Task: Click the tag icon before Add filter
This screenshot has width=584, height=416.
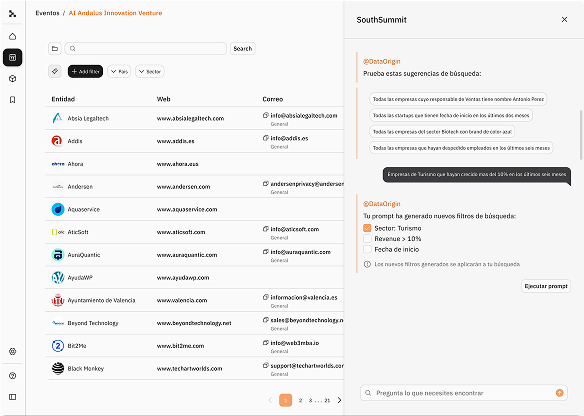Action: (55, 71)
